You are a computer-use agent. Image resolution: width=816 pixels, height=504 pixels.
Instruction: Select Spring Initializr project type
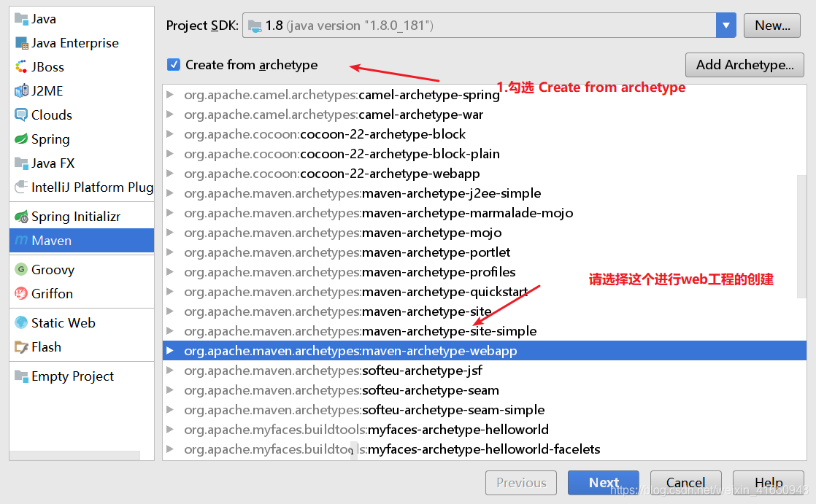(x=82, y=217)
